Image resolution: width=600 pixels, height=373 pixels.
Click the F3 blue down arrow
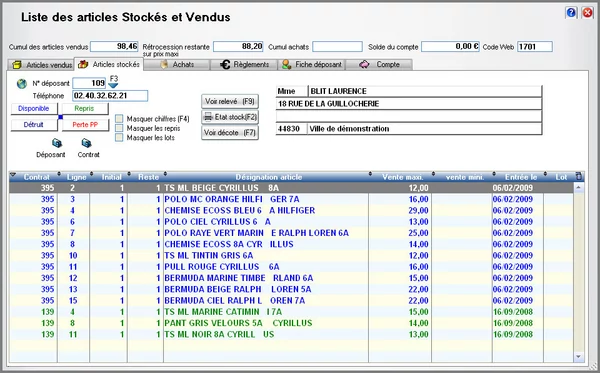[x=113, y=85]
